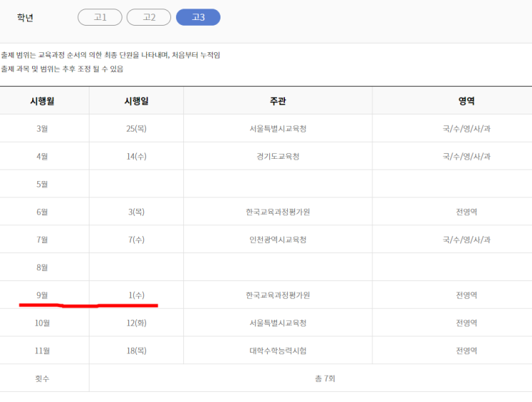Click the 25(목) date cell
532x402 pixels.
(136, 129)
